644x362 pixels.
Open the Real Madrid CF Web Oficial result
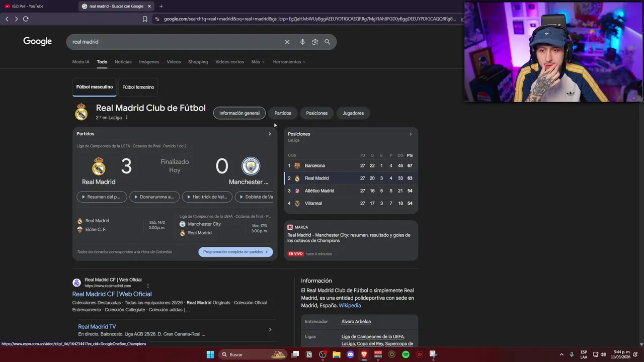[112, 294]
